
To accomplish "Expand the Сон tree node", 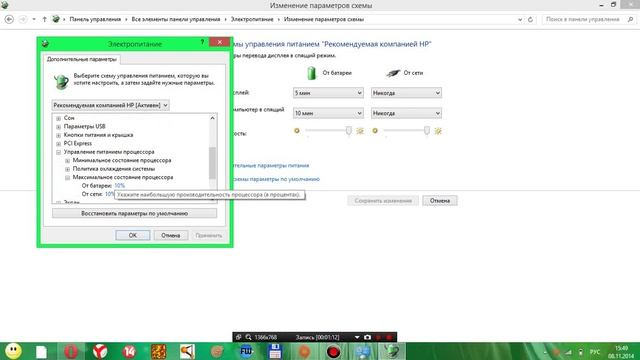I will click(x=58, y=118).
